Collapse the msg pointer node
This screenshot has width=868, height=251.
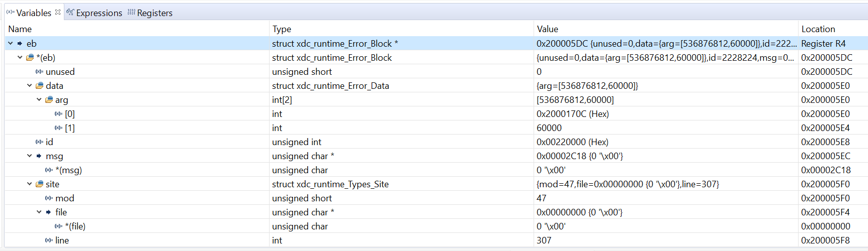click(30, 156)
